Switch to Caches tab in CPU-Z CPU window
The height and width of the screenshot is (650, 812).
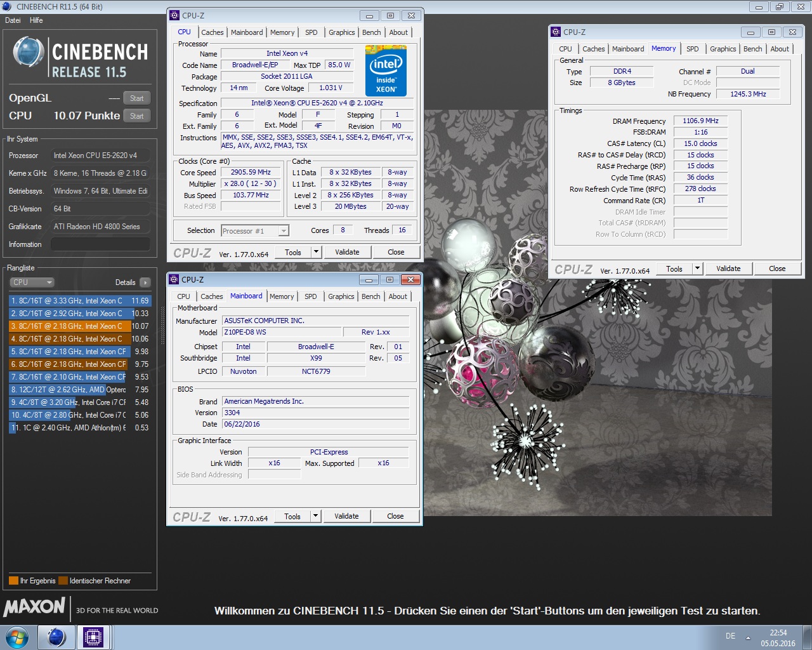213,32
